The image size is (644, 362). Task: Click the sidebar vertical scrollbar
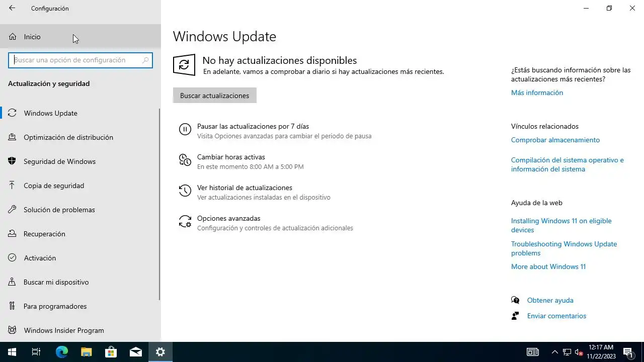159,204
